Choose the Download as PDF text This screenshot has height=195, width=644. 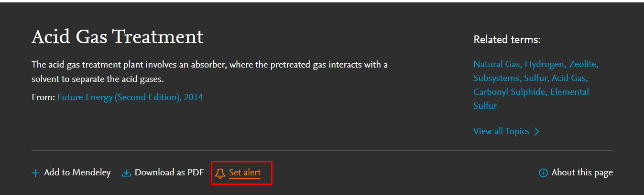click(x=169, y=172)
